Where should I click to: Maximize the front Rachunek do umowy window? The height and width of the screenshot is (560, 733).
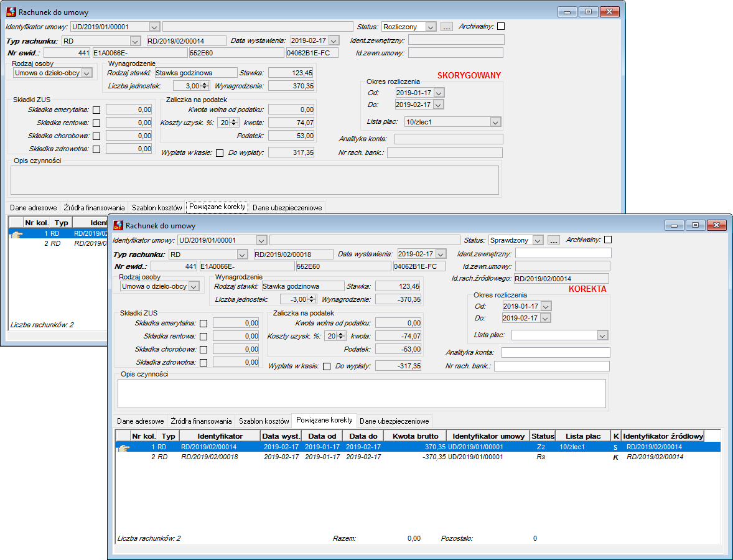(x=695, y=225)
